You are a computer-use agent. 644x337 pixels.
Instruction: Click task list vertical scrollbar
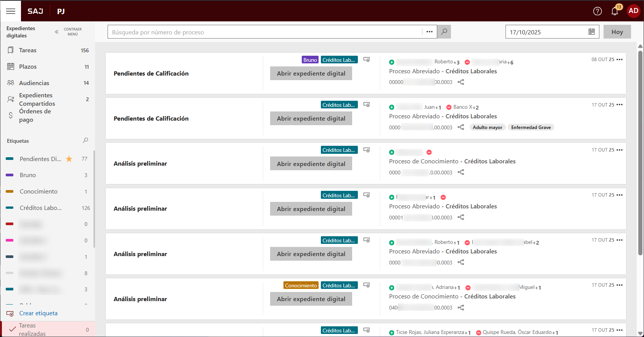pos(640,153)
